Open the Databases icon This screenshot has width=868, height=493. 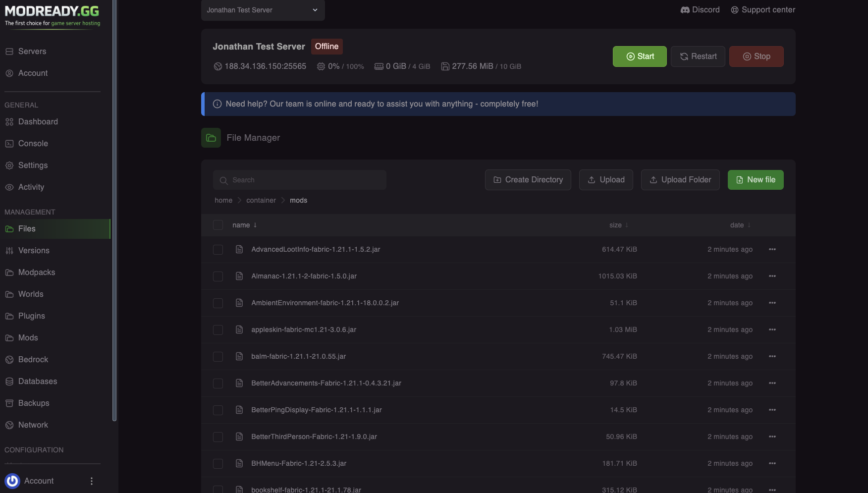point(9,381)
